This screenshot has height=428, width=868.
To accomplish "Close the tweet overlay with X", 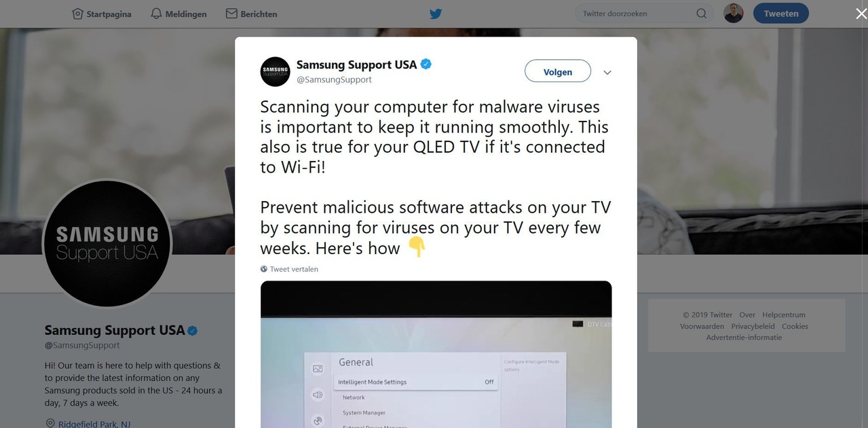I will (861, 14).
